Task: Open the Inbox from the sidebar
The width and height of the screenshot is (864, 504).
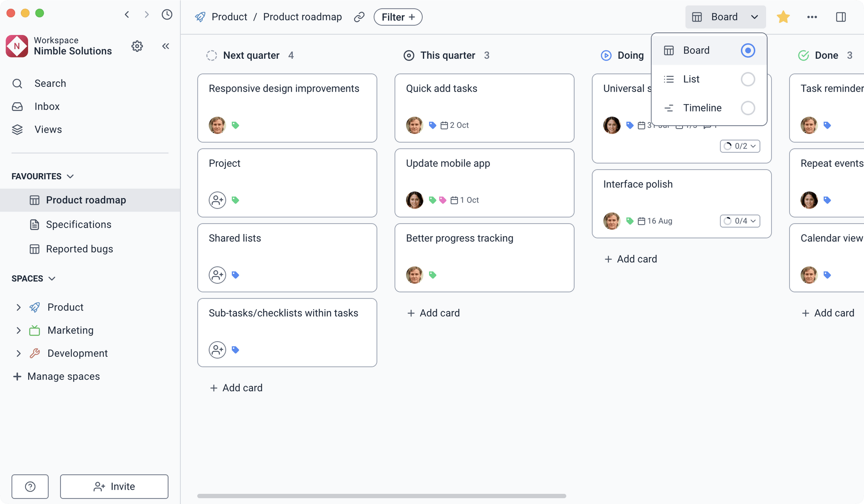Action: click(47, 106)
